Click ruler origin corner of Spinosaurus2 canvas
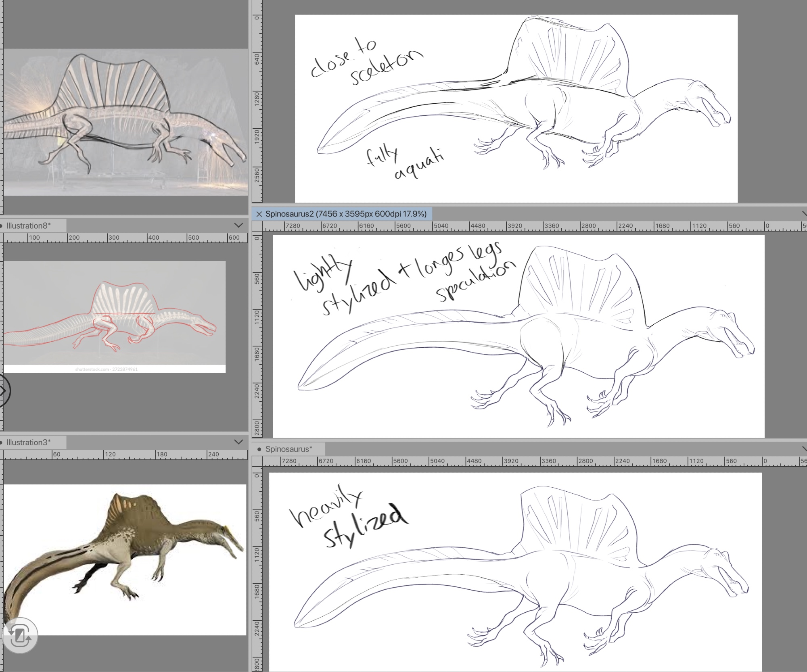807x672 pixels. [x=257, y=226]
